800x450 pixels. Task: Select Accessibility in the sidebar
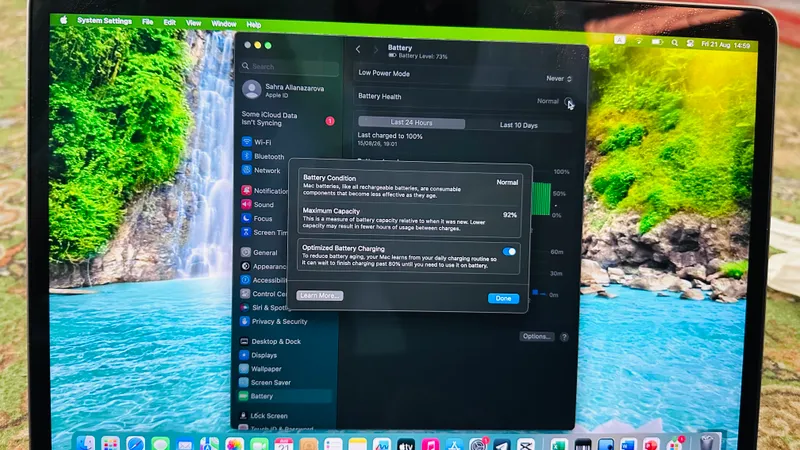[x=264, y=280]
